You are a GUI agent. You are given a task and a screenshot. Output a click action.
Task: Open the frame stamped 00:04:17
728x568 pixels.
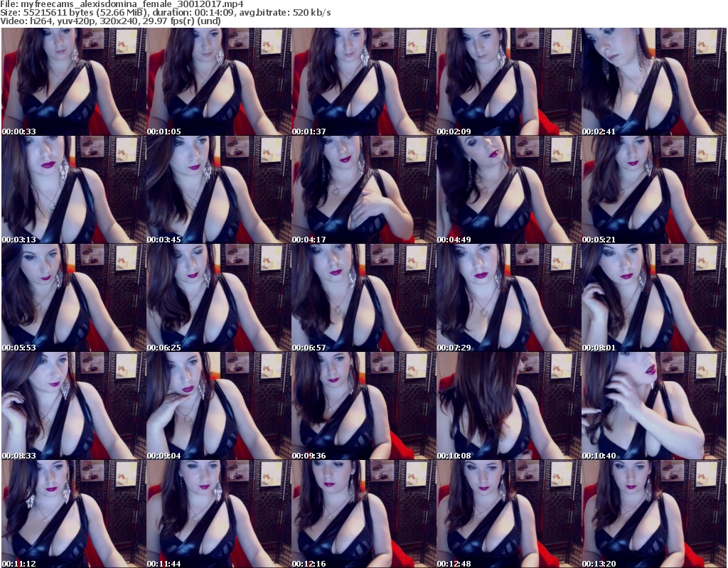pos(363,190)
